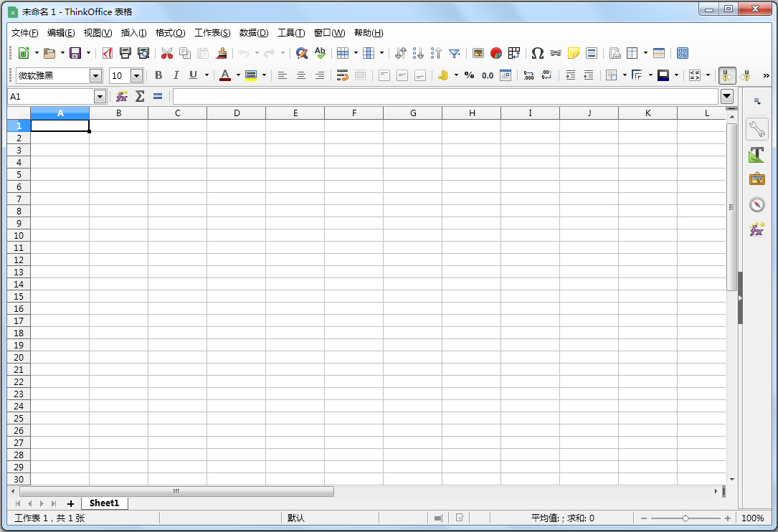
Task: Toggle Bold formatting
Action: pyautogui.click(x=158, y=75)
